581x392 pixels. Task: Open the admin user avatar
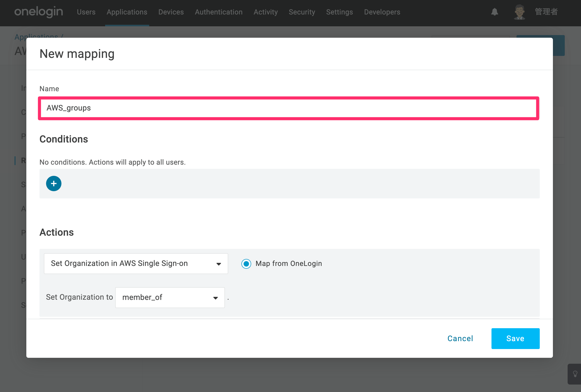click(520, 12)
